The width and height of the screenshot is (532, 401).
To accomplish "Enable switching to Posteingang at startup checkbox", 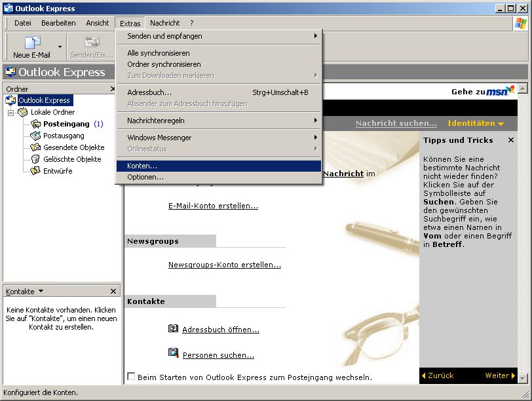I will pos(131,377).
